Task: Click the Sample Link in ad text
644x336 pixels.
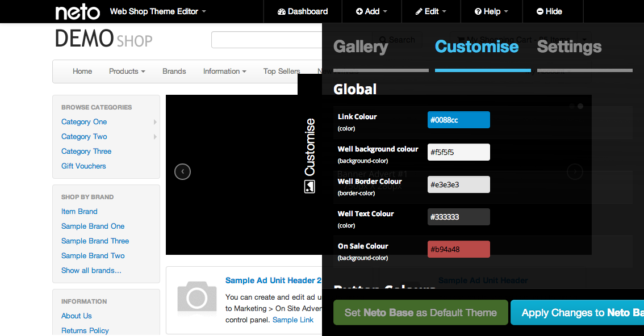Action: pos(293,320)
